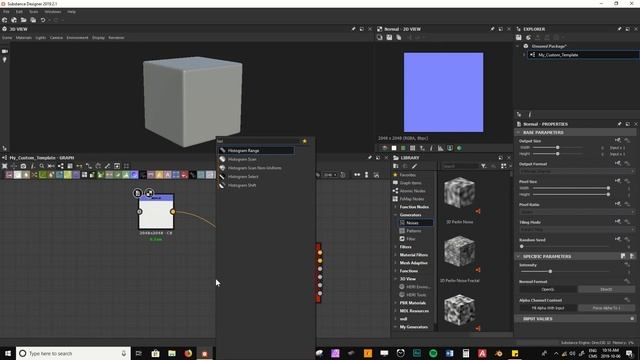Click the save icon in Explorer toolbar
This screenshot has width=640, height=360.
coord(519,38)
